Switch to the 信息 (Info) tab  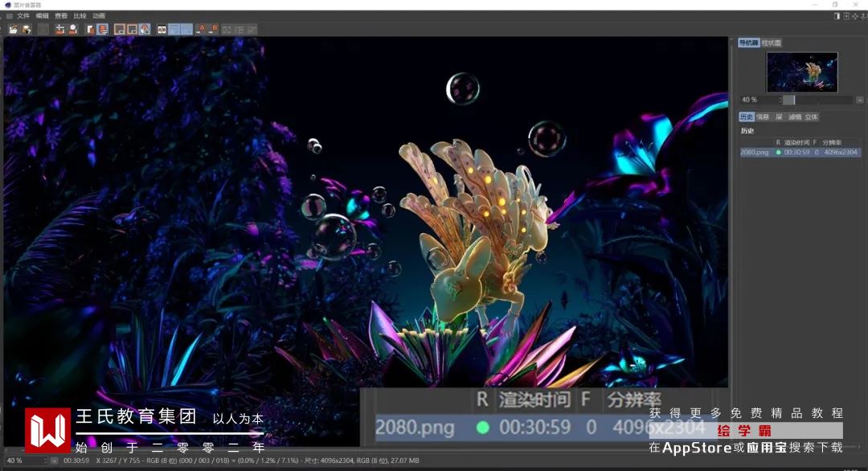pyautogui.click(x=763, y=117)
